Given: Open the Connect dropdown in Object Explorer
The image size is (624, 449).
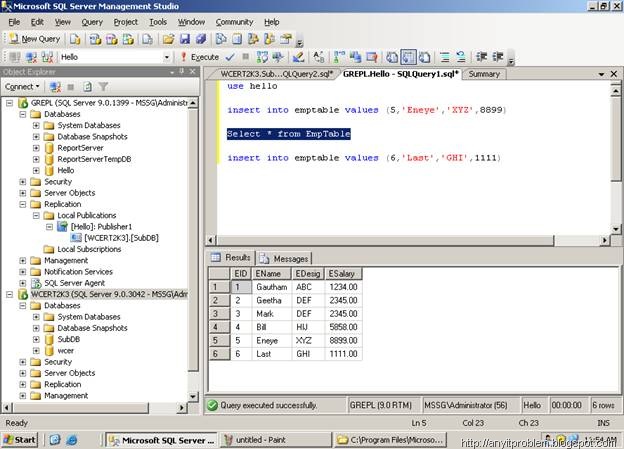Looking at the screenshot, I should (x=22, y=86).
